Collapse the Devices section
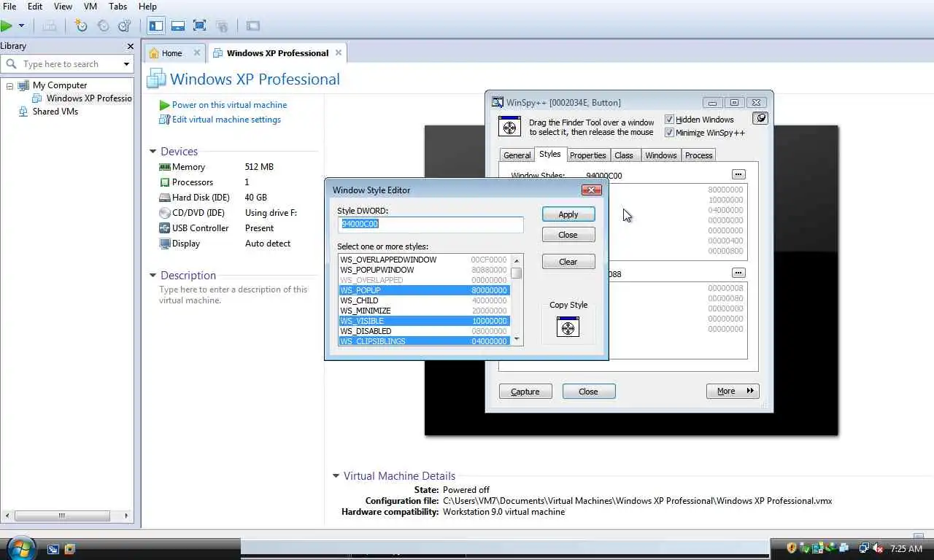The height and width of the screenshot is (560, 934). (x=153, y=152)
